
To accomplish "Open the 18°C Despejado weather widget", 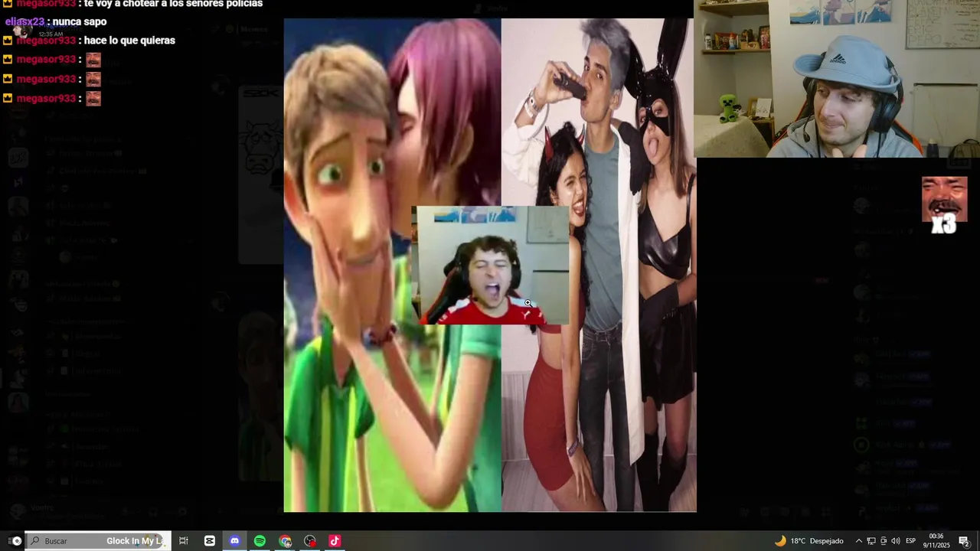I will pyautogui.click(x=809, y=540).
